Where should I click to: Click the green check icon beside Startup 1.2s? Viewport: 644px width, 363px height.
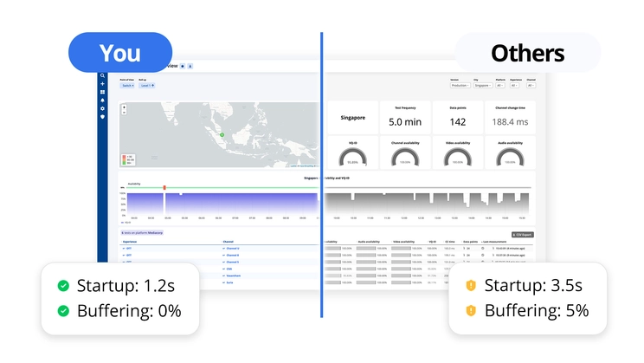coord(63,285)
